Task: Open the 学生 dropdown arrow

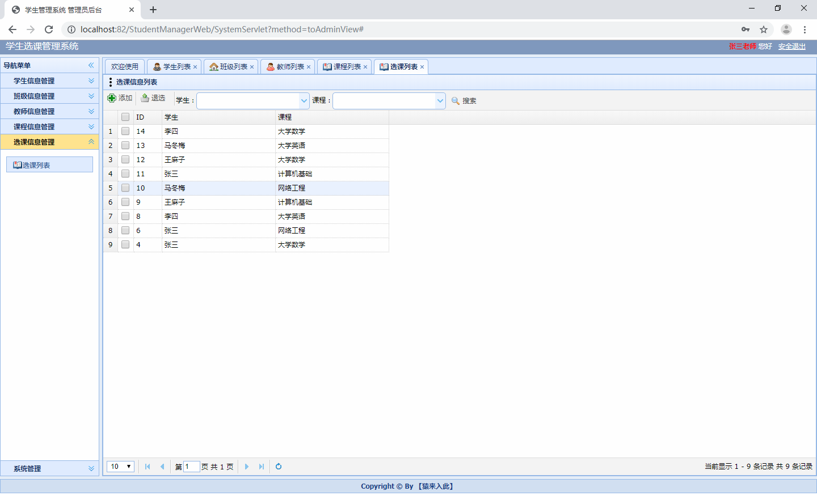Action: click(x=304, y=100)
